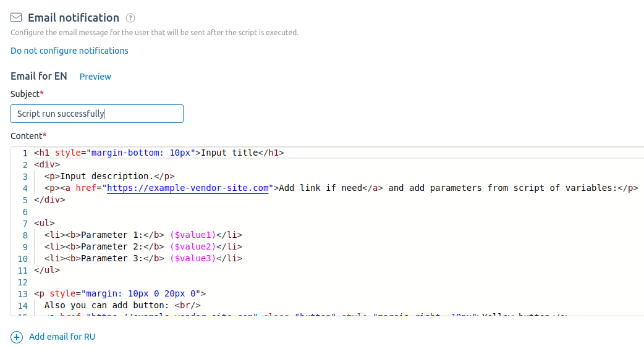Click line number 13 in the editor gutter
The height and width of the screenshot is (349, 644).
tap(23, 294)
